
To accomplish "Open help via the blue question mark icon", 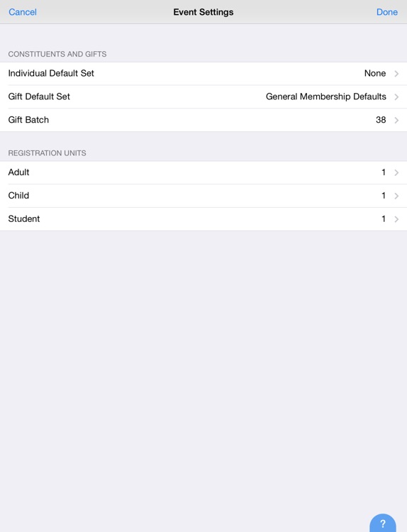I will [383, 523].
